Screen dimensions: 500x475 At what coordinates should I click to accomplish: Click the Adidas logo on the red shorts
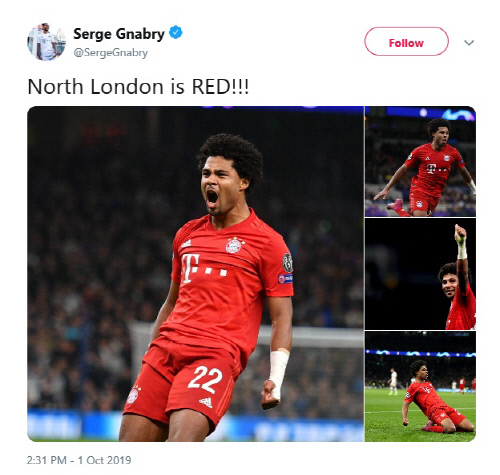tap(206, 402)
